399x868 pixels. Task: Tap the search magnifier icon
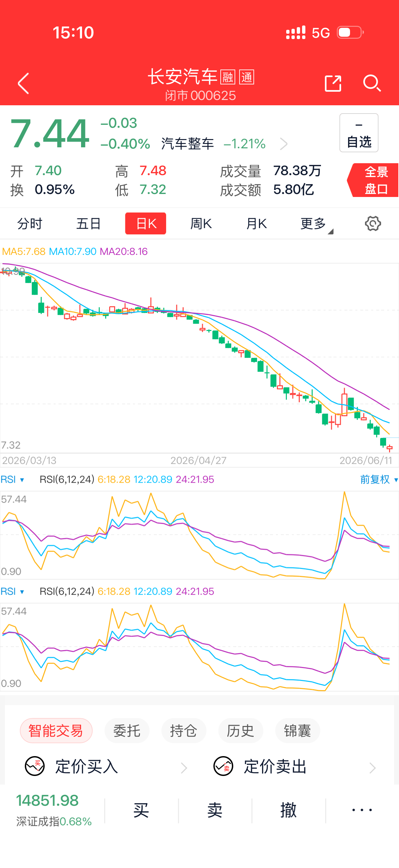point(372,83)
